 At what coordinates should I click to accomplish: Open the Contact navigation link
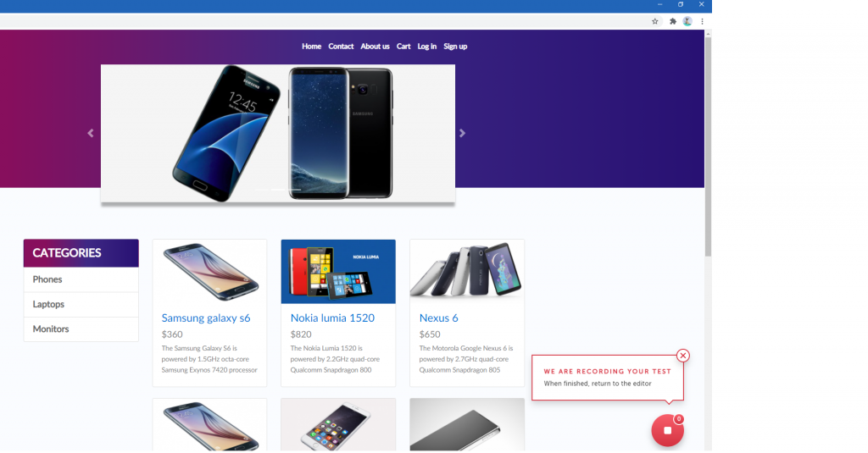[341, 47]
